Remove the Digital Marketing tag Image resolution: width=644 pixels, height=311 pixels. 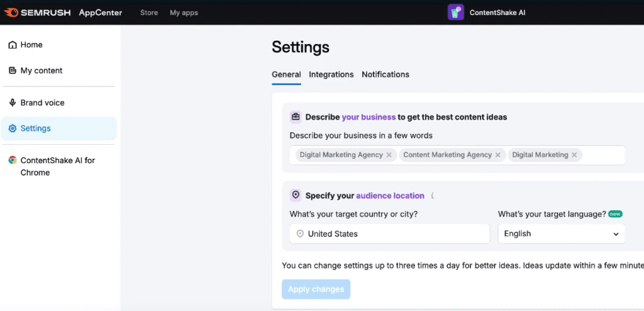click(x=574, y=155)
